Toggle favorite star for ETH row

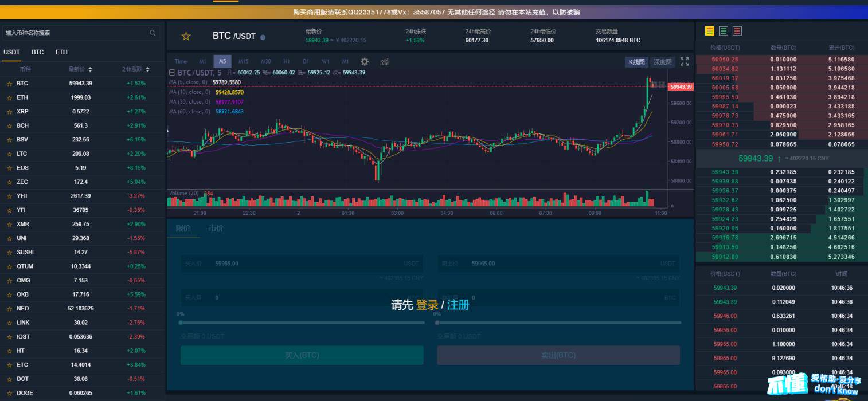point(9,98)
